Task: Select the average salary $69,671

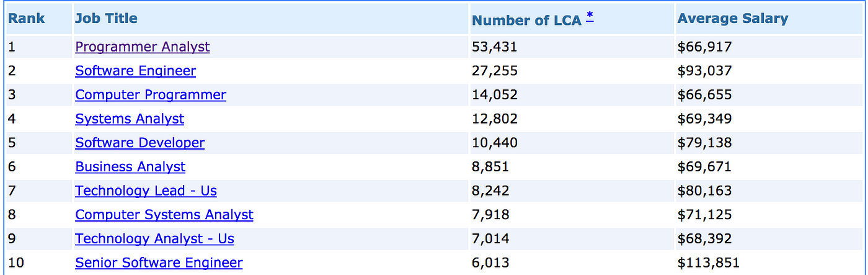Action: pyautogui.click(x=705, y=167)
